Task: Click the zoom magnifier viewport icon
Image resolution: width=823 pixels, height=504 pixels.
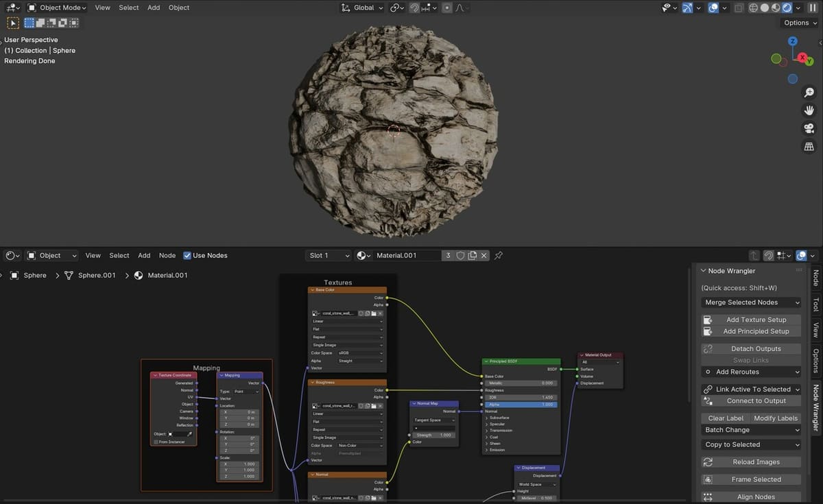Action: [809, 93]
